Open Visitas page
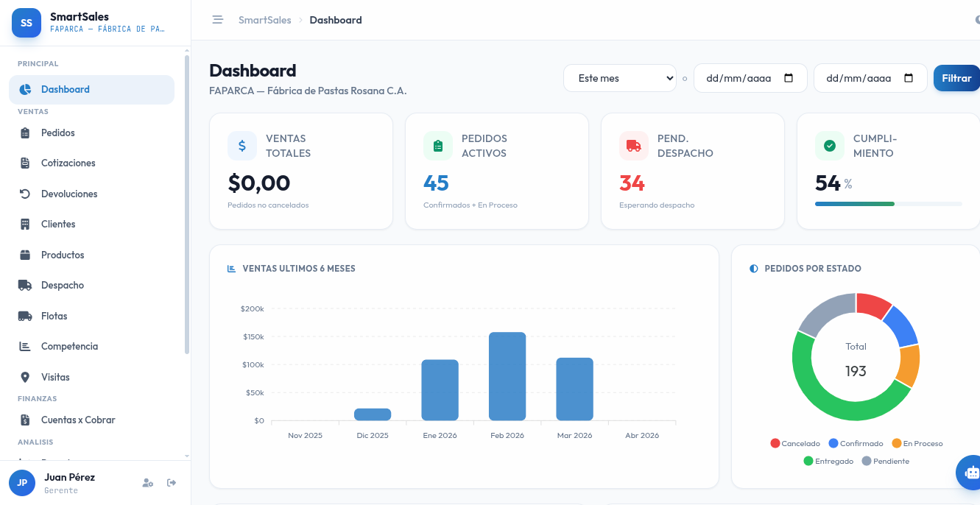 [91, 377]
